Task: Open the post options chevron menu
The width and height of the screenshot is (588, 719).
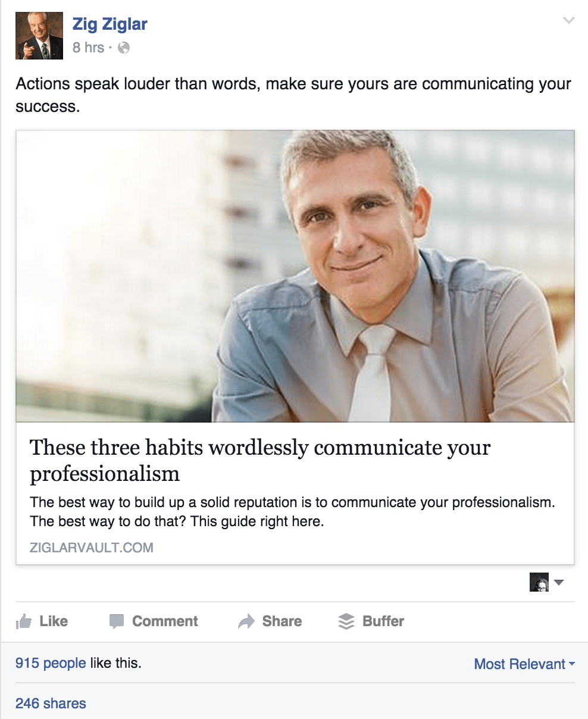Action: (x=569, y=21)
